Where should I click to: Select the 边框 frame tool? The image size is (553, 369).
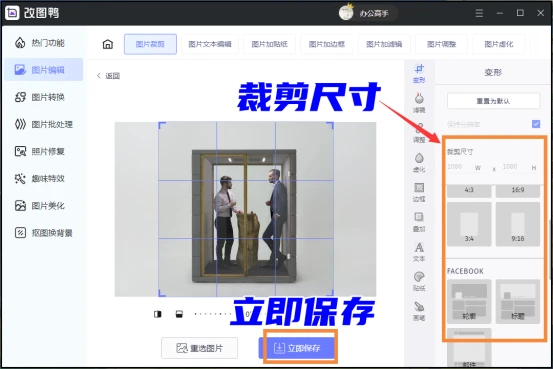coord(419,192)
